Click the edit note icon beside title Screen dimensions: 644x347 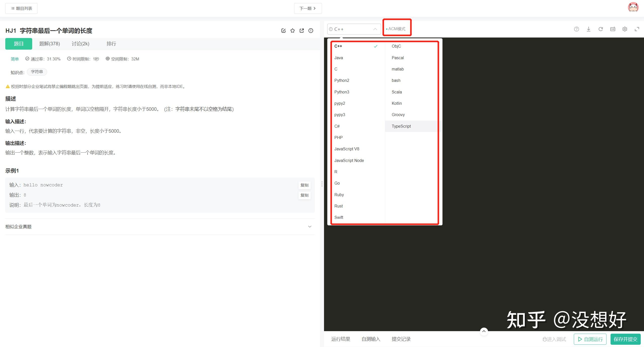283,31
